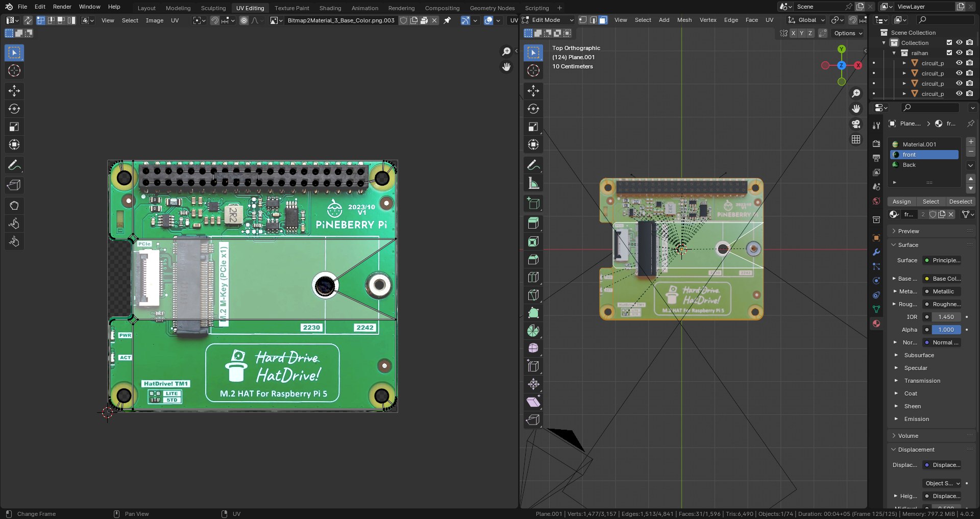Select the Move tool in 3D viewport
Image resolution: width=980 pixels, height=519 pixels.
pos(533,91)
